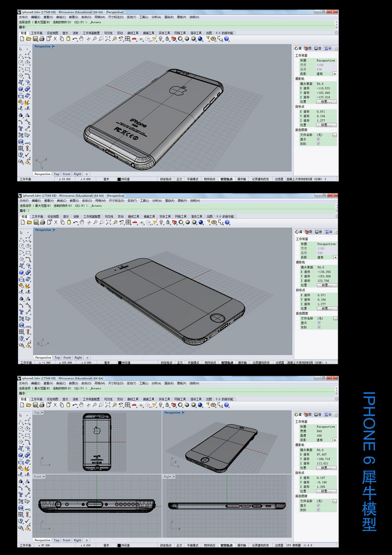392x555 pixels.
Task: Open 预设值 layer dropdown in top window status bar
Action: (x=126, y=179)
